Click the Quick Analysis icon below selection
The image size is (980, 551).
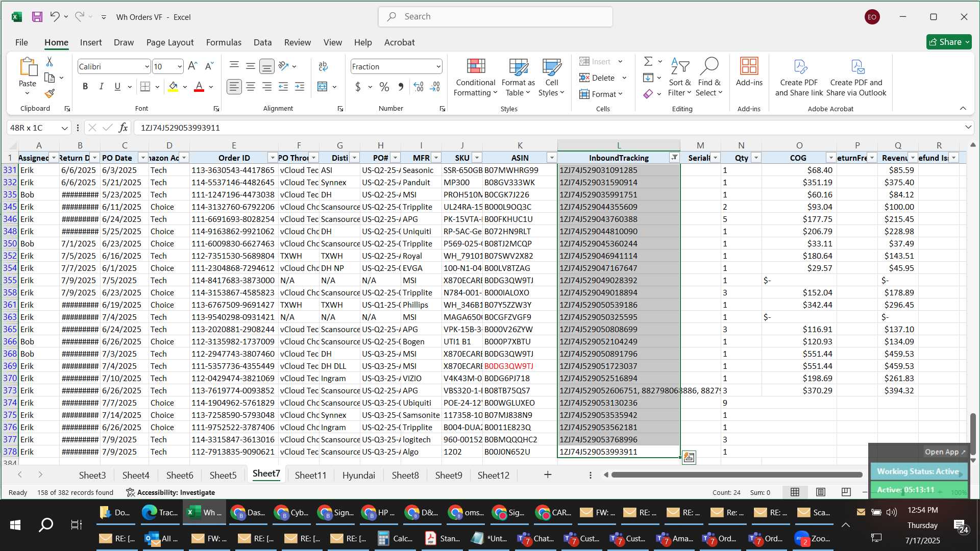pos(689,458)
